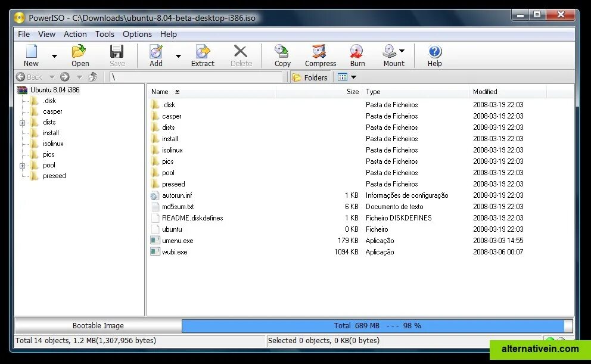The width and height of the screenshot is (591, 364).
Task: Burn the ISO with the Burn icon
Action: (357, 55)
